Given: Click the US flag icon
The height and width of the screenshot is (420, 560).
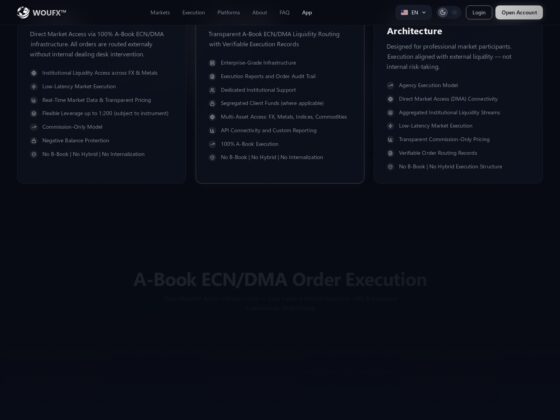Looking at the screenshot, I should [x=404, y=12].
